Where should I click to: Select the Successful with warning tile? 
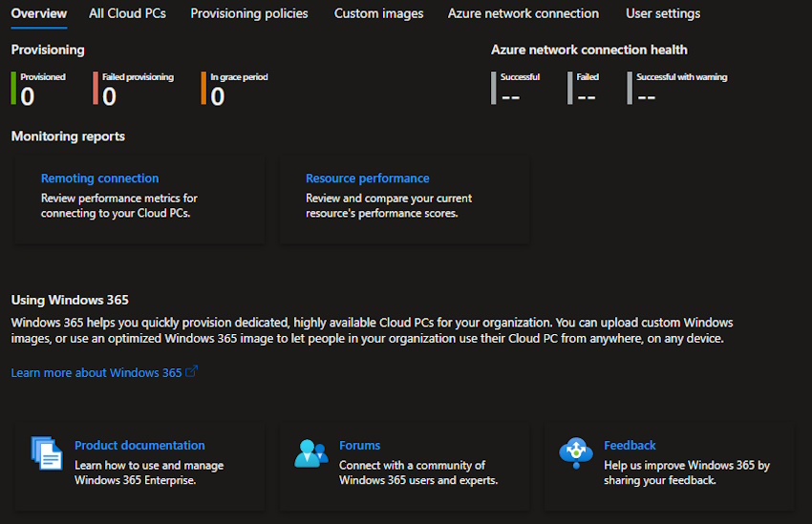point(677,89)
